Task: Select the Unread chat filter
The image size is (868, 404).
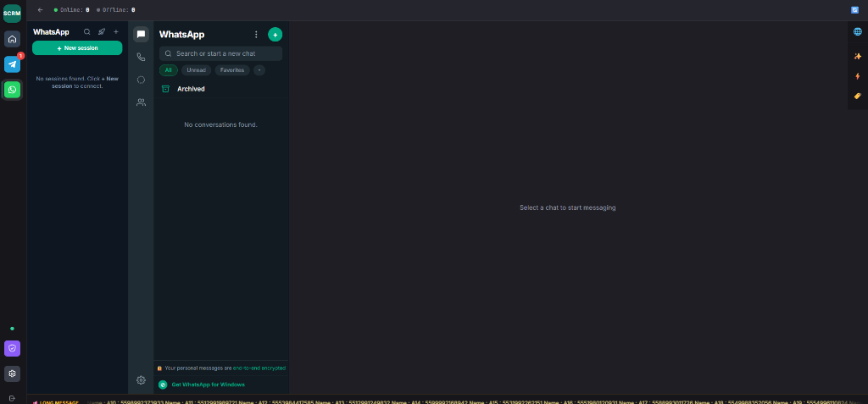Action: 196,70
